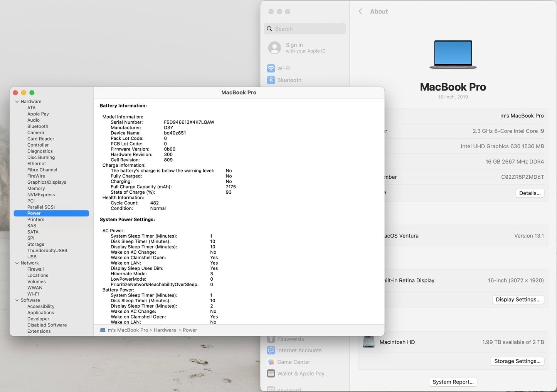
Task: Open Game Center from the sidebar icon
Action: [x=271, y=362]
